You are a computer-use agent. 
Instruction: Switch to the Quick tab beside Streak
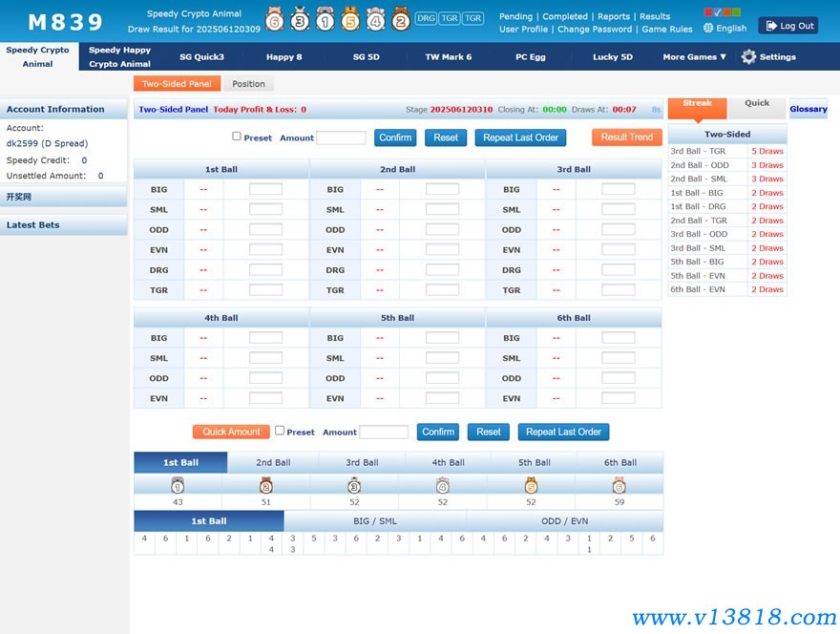757,104
